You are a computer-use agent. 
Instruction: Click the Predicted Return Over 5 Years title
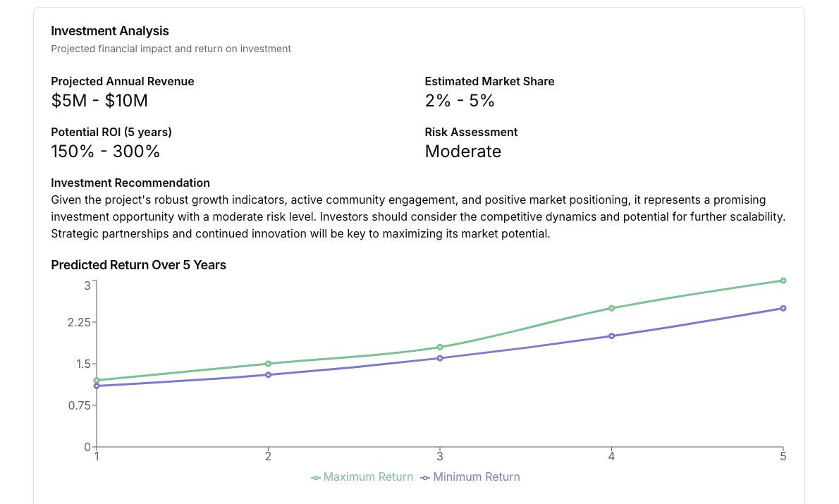(139, 265)
